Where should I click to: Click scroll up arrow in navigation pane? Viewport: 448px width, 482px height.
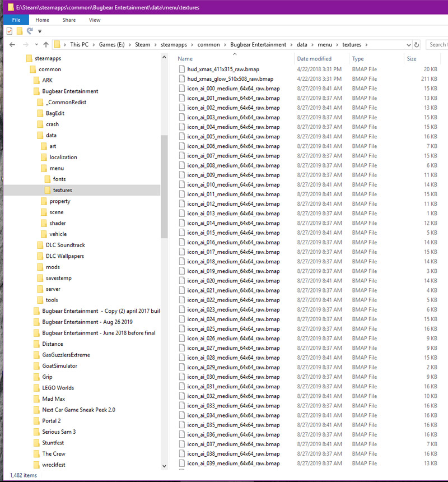(164, 57)
